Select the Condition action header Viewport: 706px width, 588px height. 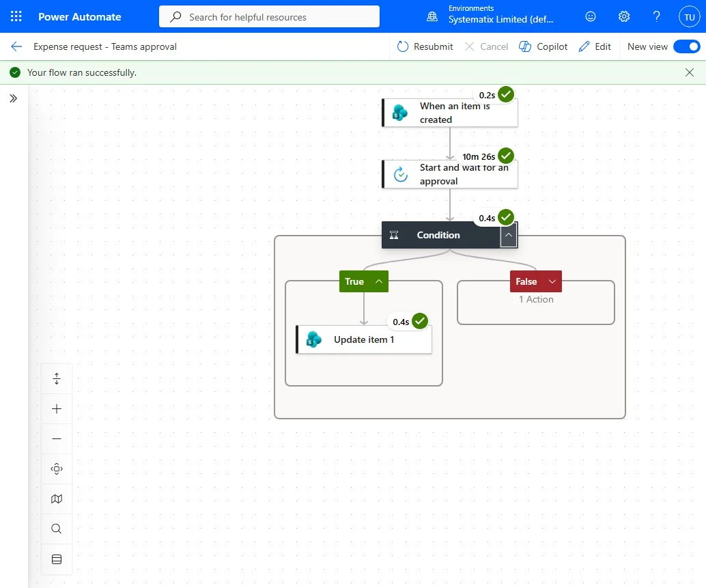coord(441,234)
